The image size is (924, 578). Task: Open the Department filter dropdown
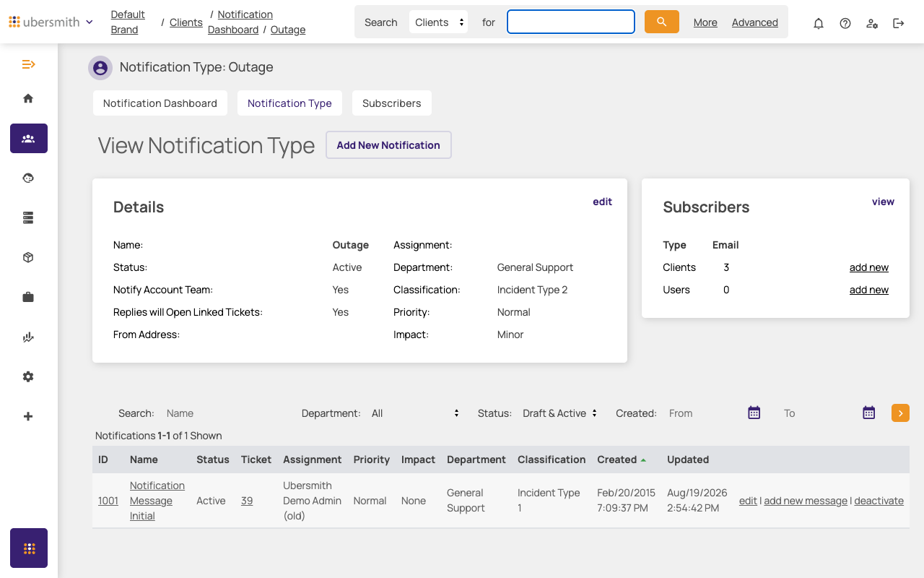[x=415, y=413]
